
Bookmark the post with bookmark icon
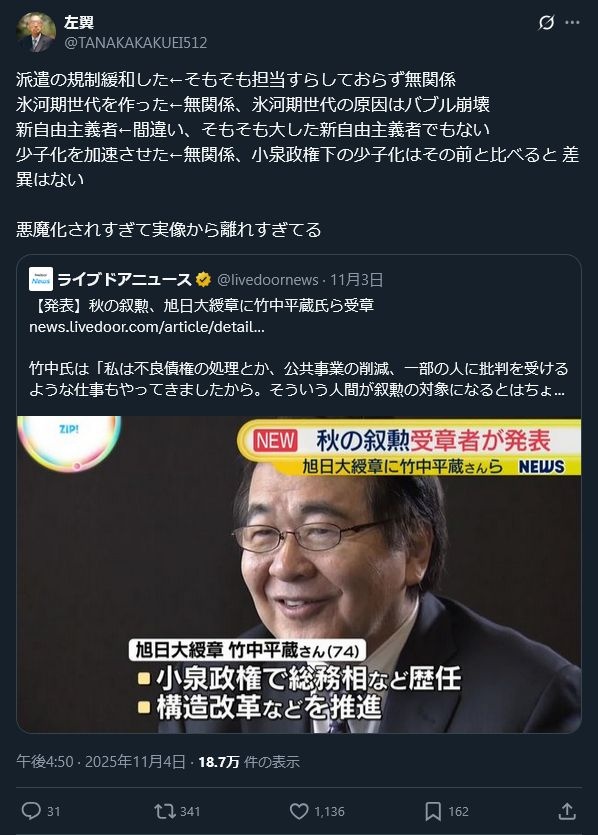coord(432,811)
